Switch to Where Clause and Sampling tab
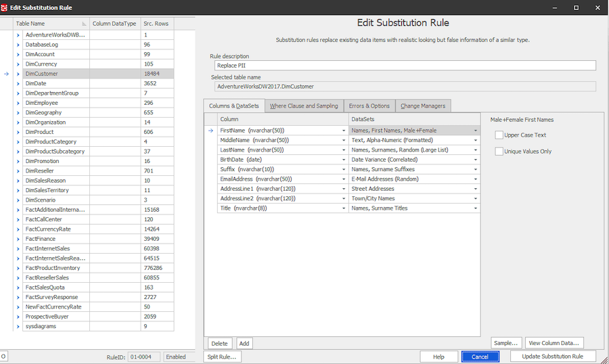 304,106
